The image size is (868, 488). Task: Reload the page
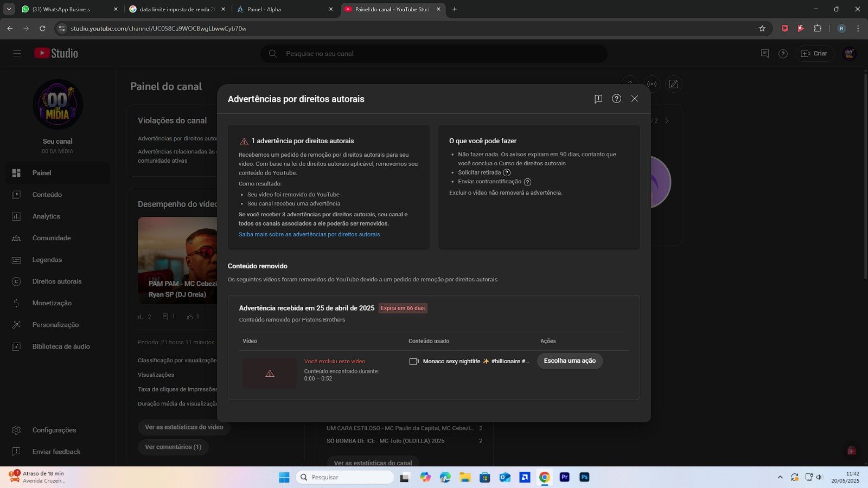[42, 28]
